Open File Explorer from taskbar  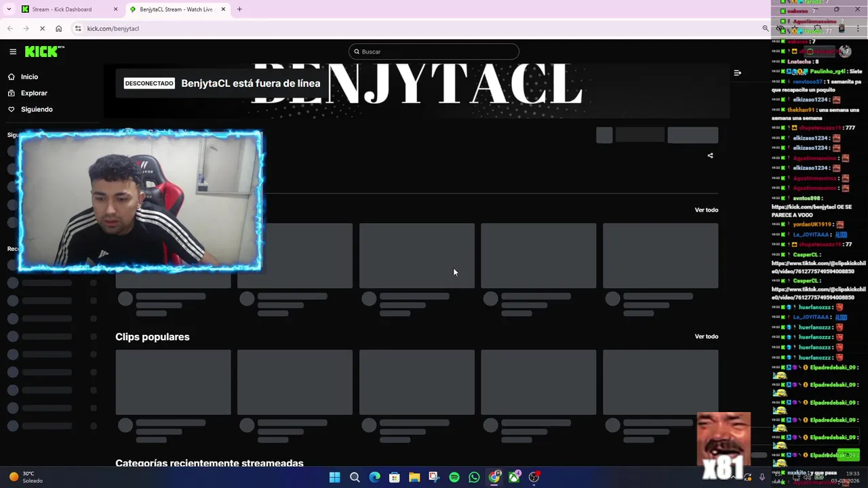tap(414, 477)
